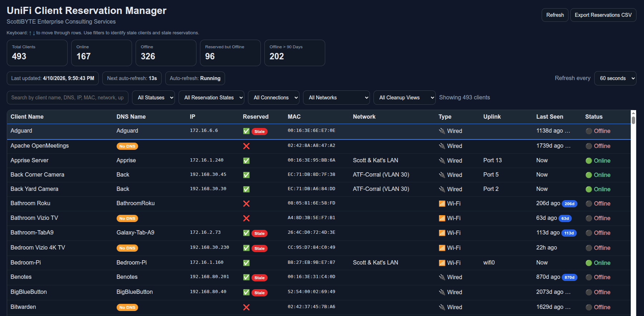Toggle the reserved checkmark for Apprise Server
This screenshot has height=316, width=644.
coord(246,161)
